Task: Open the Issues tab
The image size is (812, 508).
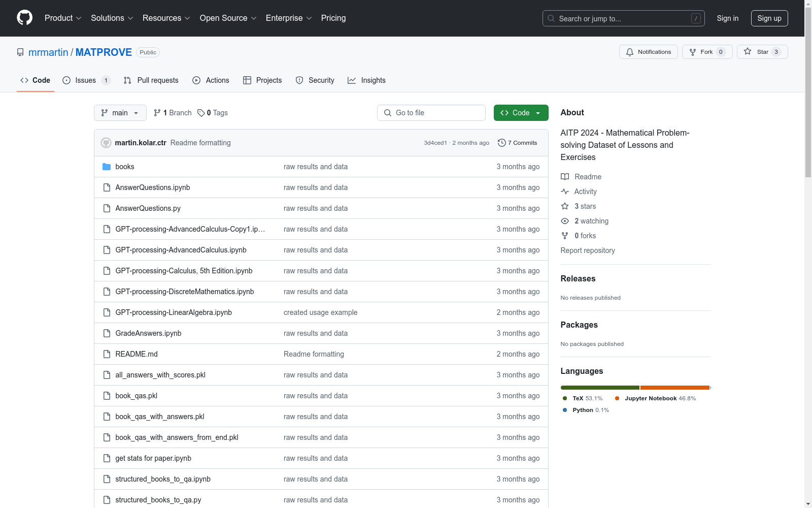Action: pos(86,80)
